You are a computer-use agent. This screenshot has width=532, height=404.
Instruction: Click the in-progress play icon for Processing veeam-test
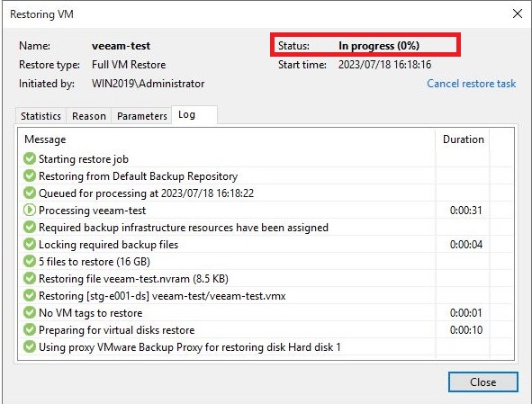pyautogui.click(x=30, y=210)
